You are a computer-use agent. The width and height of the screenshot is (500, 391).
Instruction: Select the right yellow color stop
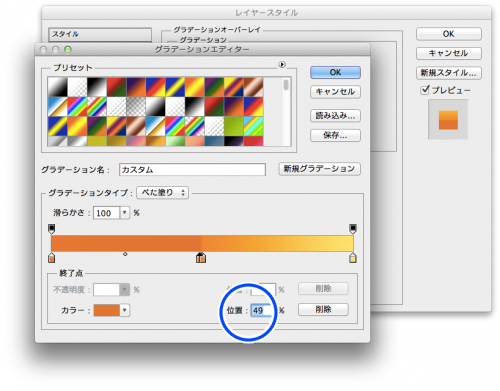353,257
